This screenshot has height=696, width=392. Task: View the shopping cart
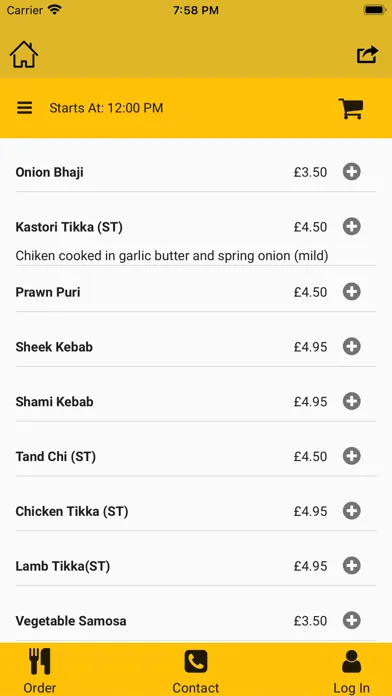[x=351, y=108]
